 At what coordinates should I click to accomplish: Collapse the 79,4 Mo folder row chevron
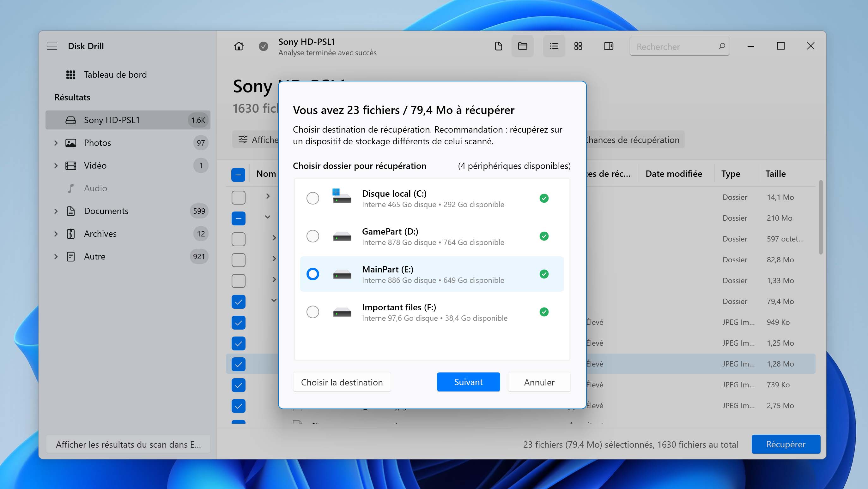click(x=274, y=300)
